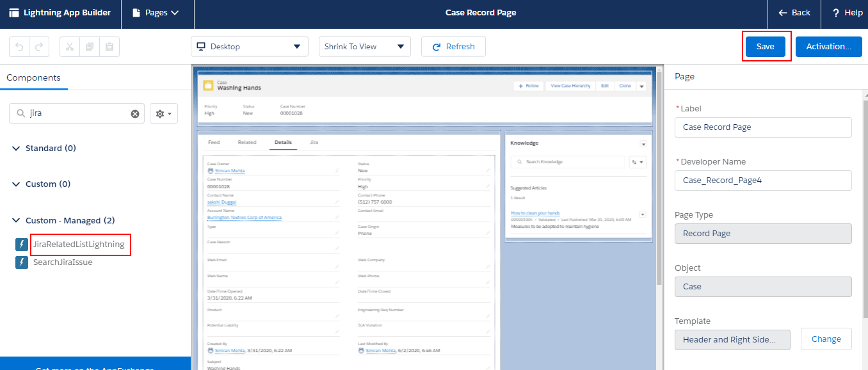Open the Knowledge panel dropdown arrow
Screen dimensions: 868x370
click(x=643, y=144)
